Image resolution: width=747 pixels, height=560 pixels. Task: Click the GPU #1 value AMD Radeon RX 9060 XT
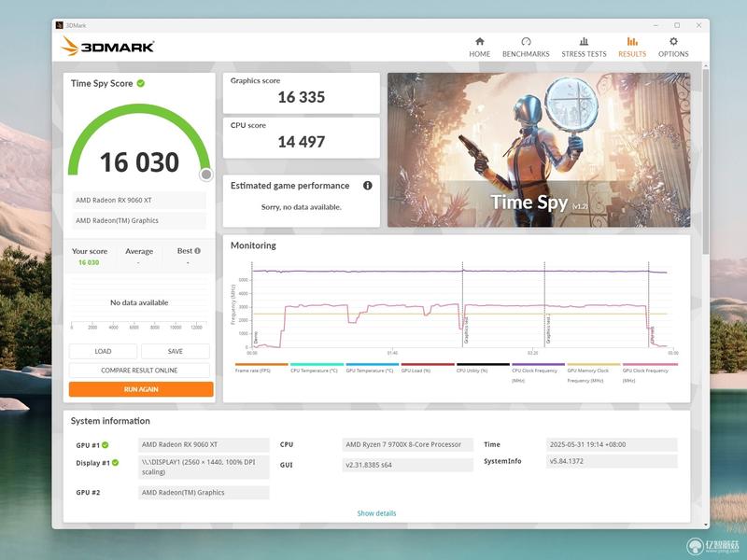[x=204, y=445]
